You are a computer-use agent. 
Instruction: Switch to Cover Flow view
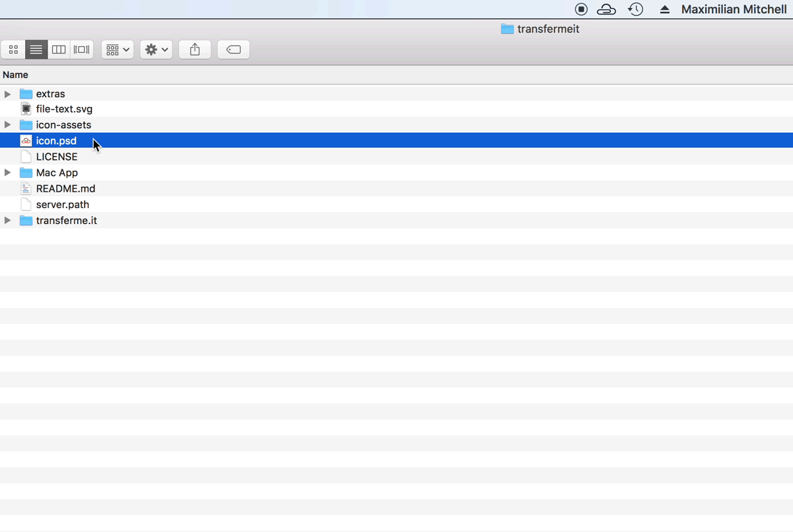tap(82, 50)
